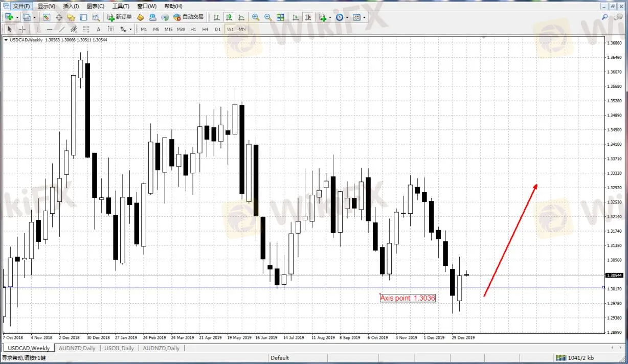This screenshot has height=364, width=628.
Task: Open the 图表(C) menu
Action: click(x=96, y=6)
